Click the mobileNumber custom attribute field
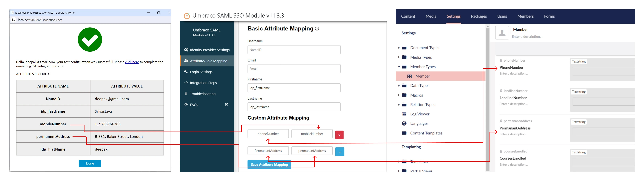Viewport: 644px width, 181px height. (x=312, y=134)
